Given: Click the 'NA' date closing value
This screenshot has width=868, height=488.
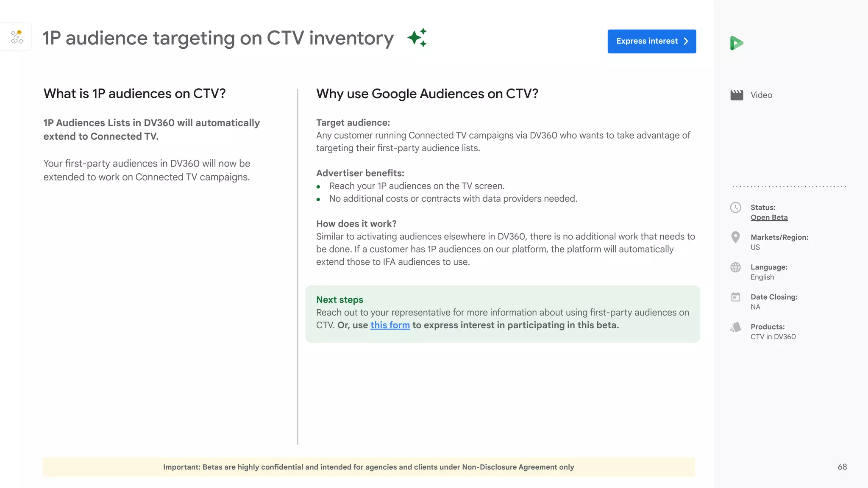Looking at the screenshot, I should point(755,307).
